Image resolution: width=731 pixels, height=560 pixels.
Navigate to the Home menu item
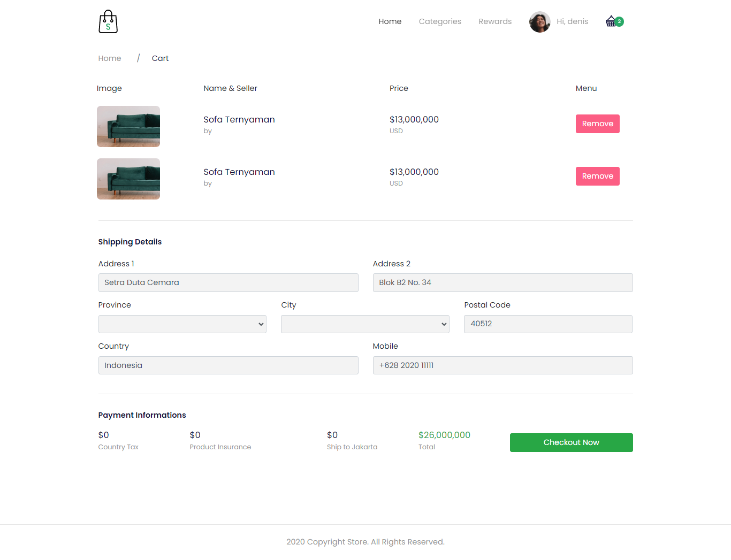(x=390, y=21)
